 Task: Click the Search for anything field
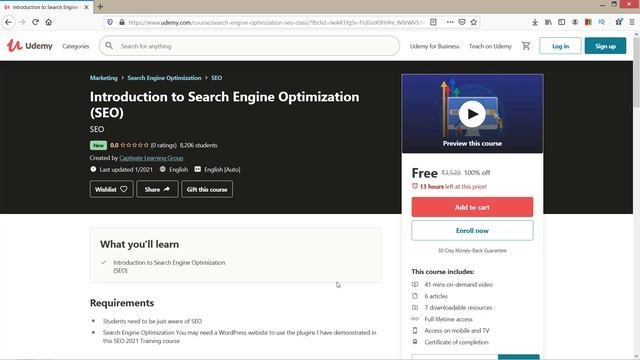(x=249, y=46)
